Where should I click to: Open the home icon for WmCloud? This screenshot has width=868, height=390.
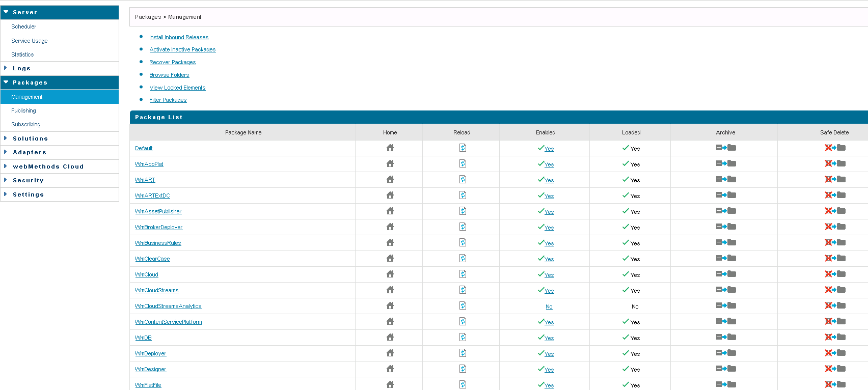[x=390, y=274]
